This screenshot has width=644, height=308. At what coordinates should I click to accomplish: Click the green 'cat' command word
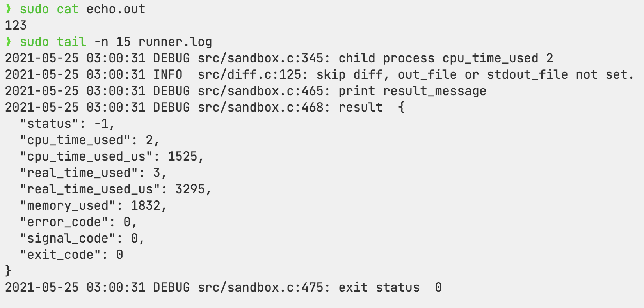[x=68, y=9]
